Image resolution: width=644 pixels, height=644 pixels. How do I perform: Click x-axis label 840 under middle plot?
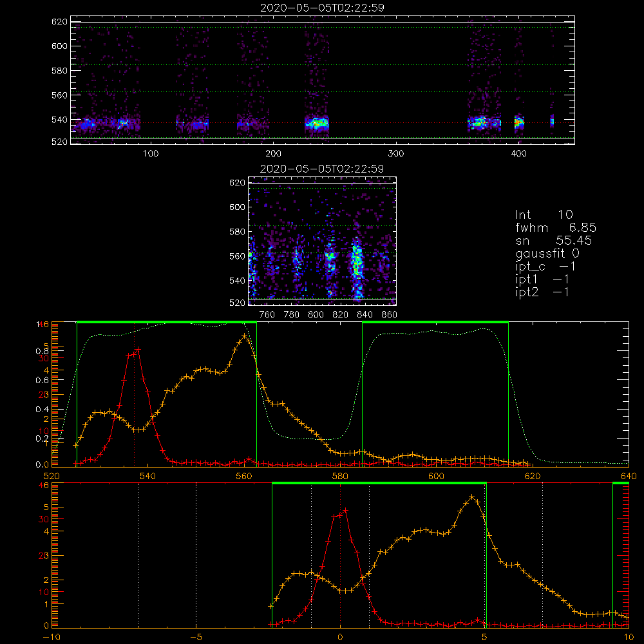[365, 315]
